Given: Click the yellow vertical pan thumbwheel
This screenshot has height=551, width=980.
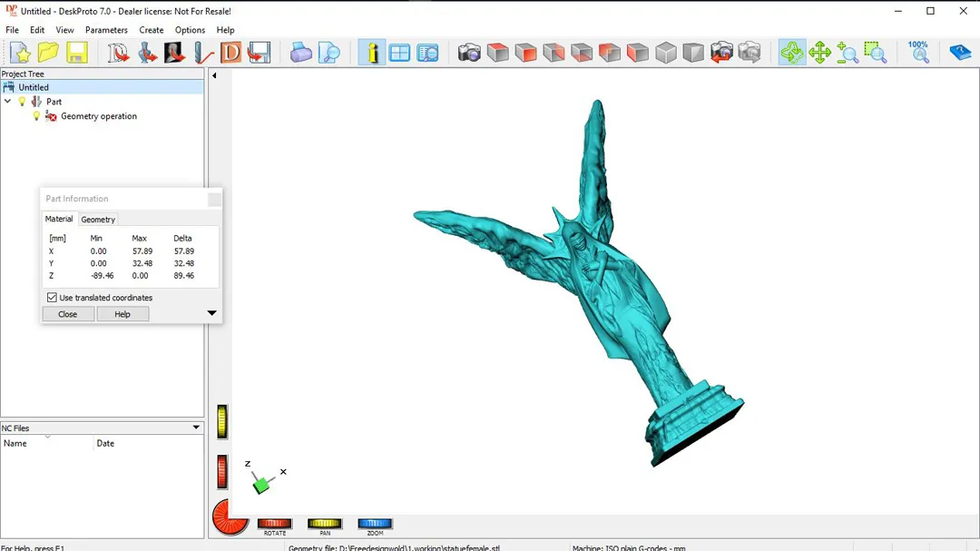Looking at the screenshot, I should 222,421.
